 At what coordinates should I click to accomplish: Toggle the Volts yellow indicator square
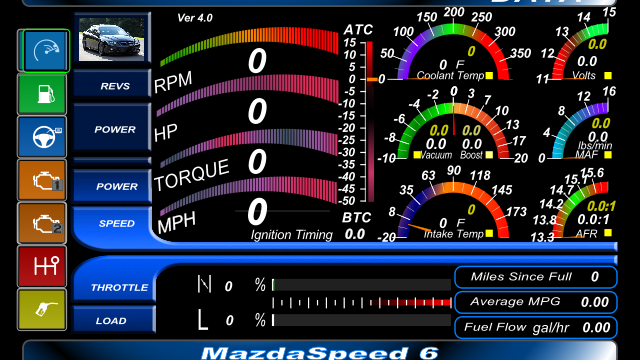point(608,76)
